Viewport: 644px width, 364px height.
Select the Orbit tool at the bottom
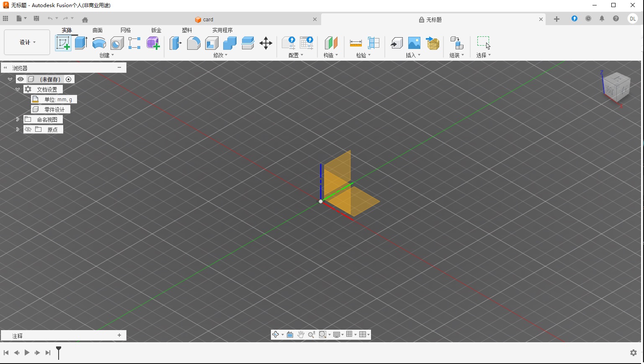click(x=276, y=334)
